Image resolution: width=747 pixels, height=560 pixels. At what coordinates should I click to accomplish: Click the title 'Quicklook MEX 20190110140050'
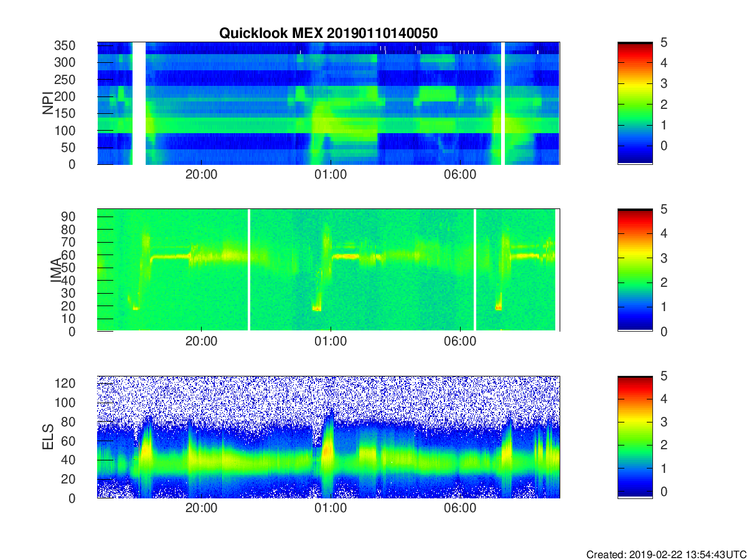click(x=328, y=34)
